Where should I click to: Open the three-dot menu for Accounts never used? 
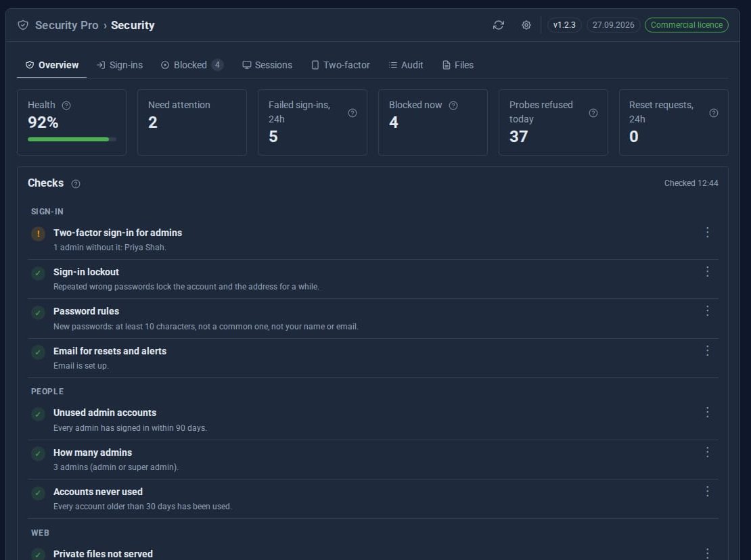707,491
